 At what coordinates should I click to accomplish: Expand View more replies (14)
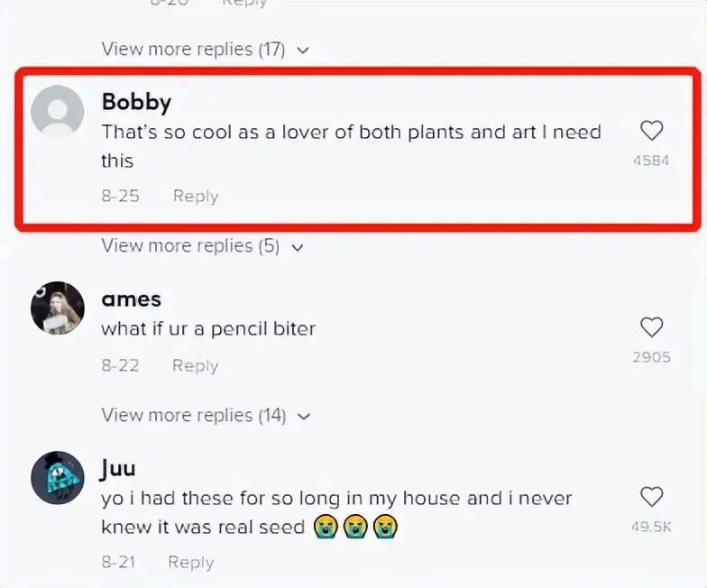click(x=205, y=415)
